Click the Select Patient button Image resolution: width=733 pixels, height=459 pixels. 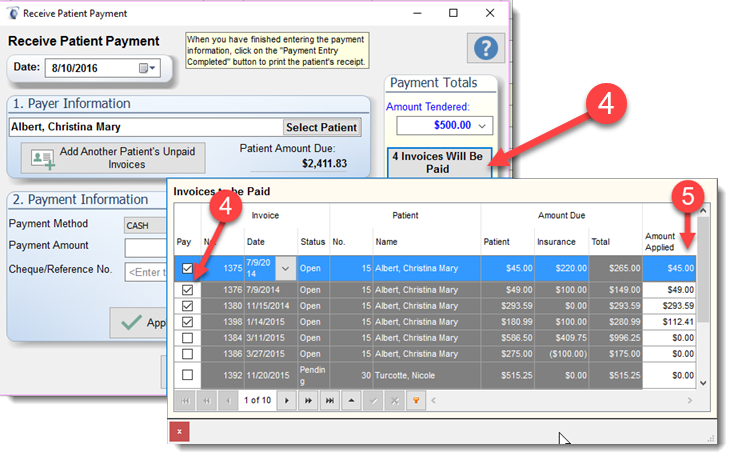click(322, 127)
